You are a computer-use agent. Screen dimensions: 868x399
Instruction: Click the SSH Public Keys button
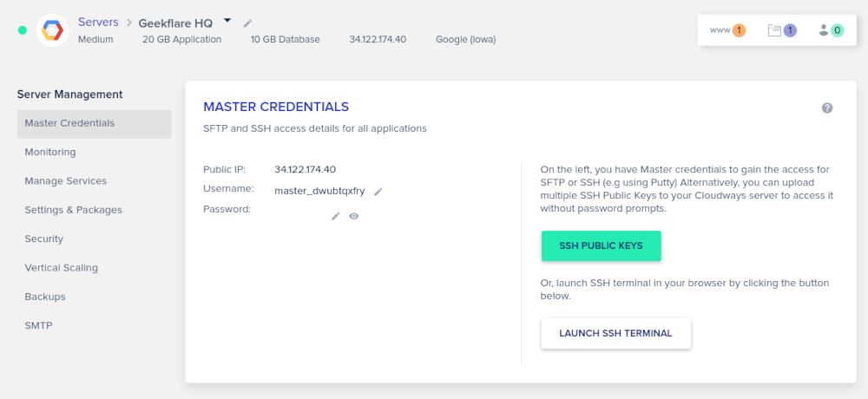601,245
